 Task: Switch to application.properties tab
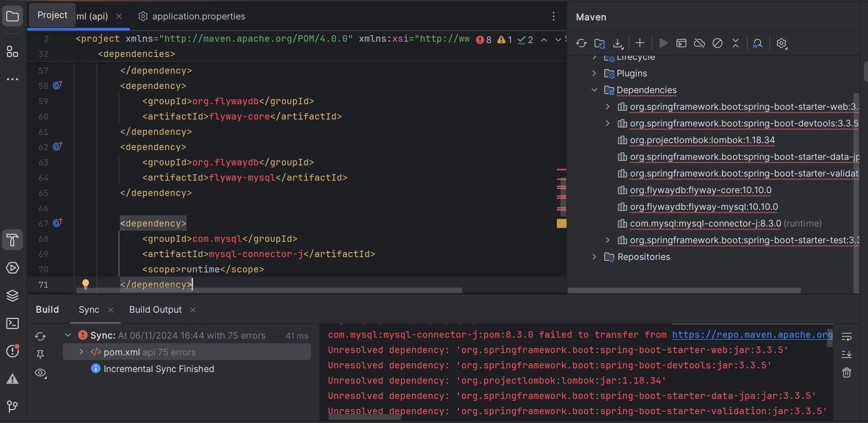click(x=192, y=16)
